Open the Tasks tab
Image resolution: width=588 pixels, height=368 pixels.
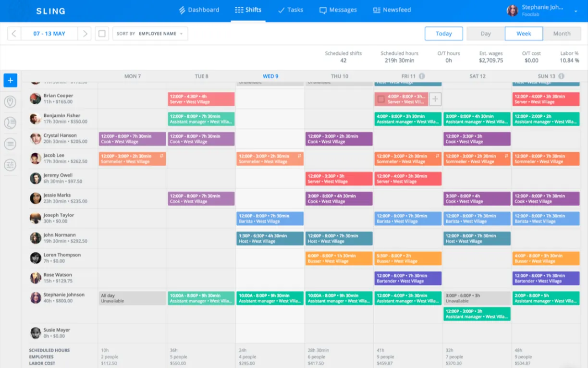click(x=290, y=10)
